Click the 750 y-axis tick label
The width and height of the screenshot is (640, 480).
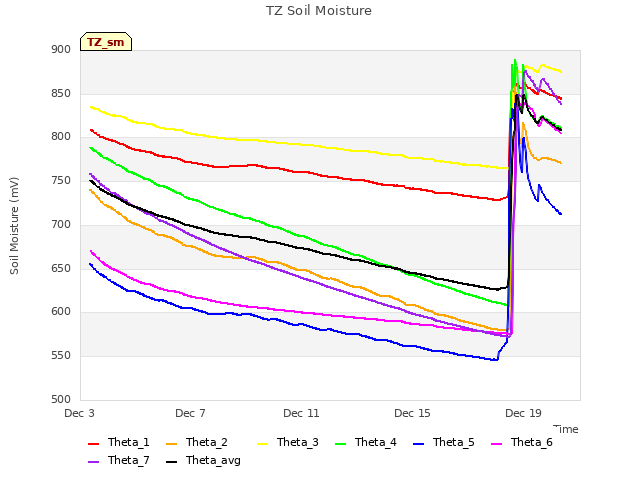pos(61,181)
